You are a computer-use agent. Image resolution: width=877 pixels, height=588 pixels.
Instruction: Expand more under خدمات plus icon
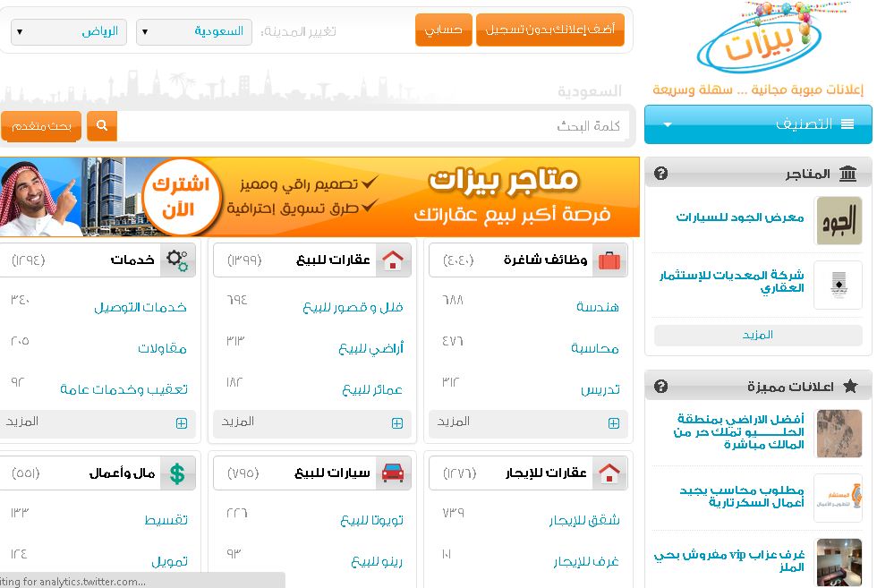pyautogui.click(x=181, y=423)
